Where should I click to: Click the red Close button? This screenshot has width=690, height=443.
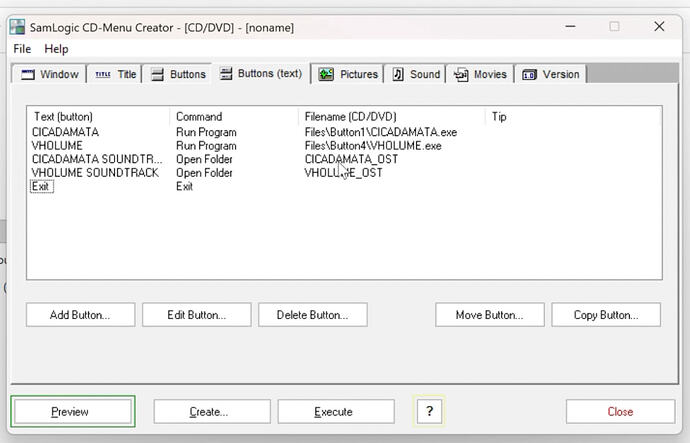620,412
